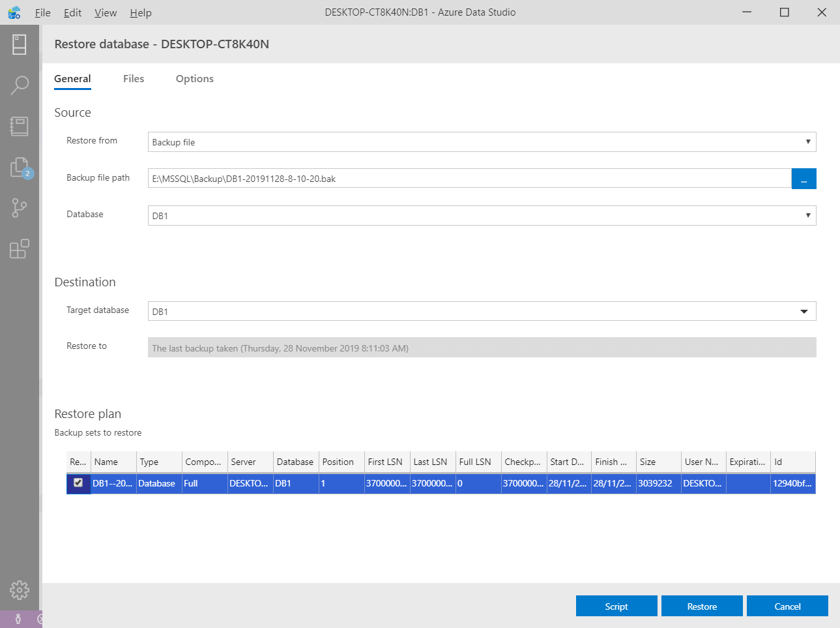Click the Type cell reading 'Database'
This screenshot has width=840, height=628.
(x=159, y=483)
